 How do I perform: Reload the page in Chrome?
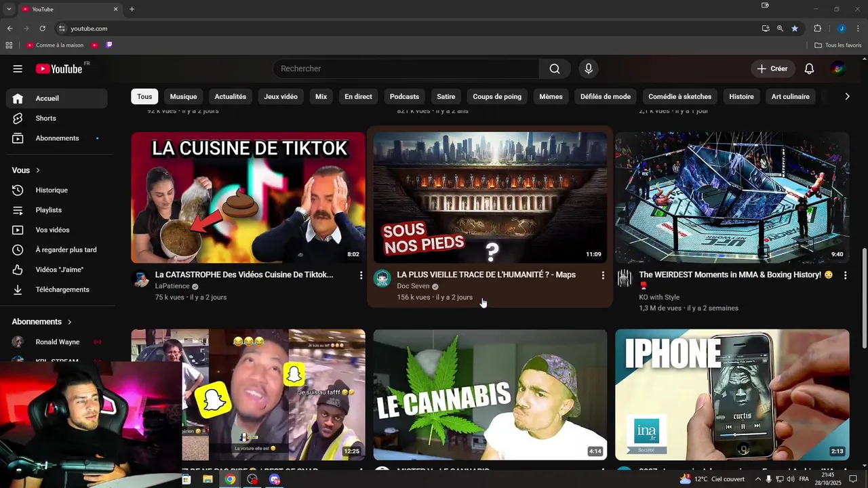(42, 28)
